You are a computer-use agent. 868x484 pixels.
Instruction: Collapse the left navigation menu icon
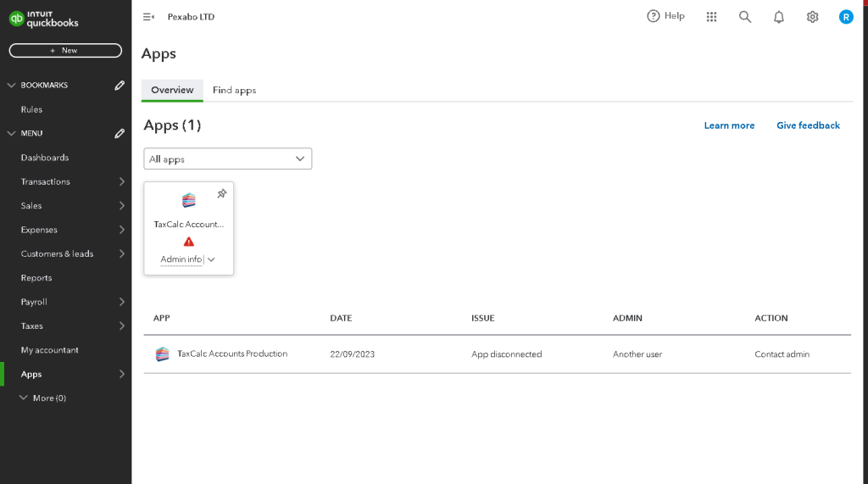pos(148,17)
